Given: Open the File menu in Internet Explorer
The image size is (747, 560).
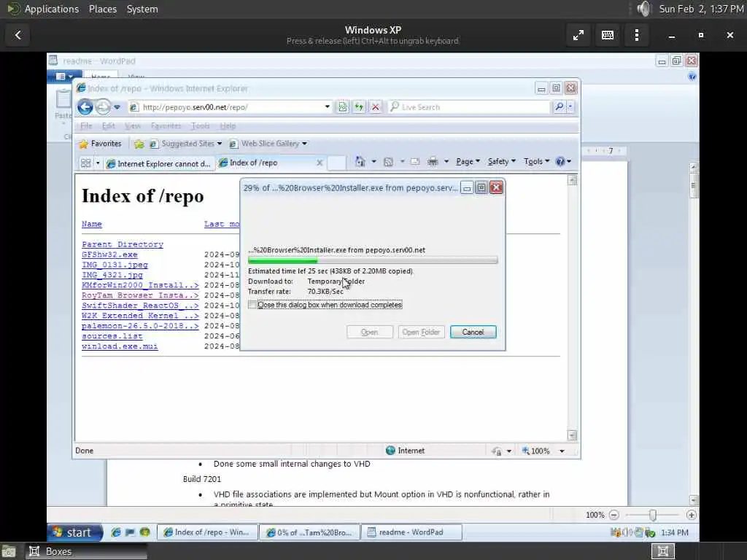Looking at the screenshot, I should click(86, 126).
